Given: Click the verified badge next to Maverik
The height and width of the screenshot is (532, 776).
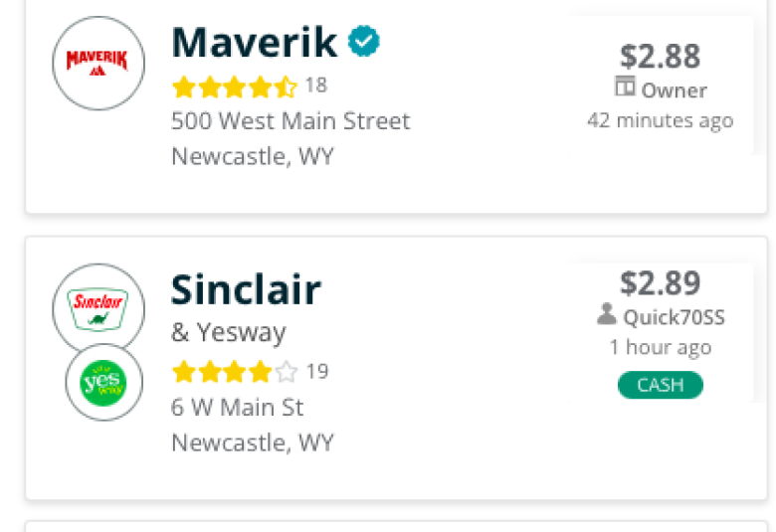Looking at the screenshot, I should pos(364,41).
